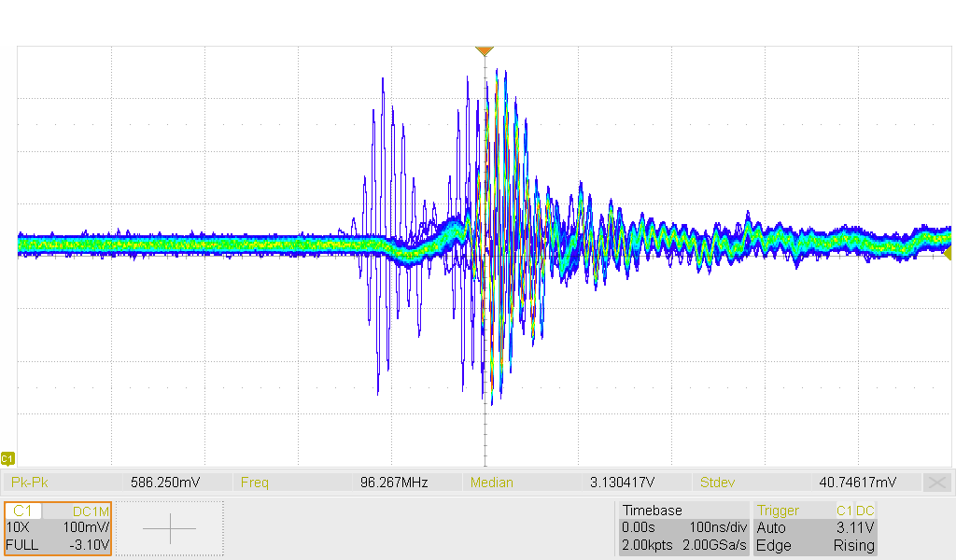The height and width of the screenshot is (560, 956).
Task: Click the DC1M coupling label in C1 box
Action: (x=91, y=511)
